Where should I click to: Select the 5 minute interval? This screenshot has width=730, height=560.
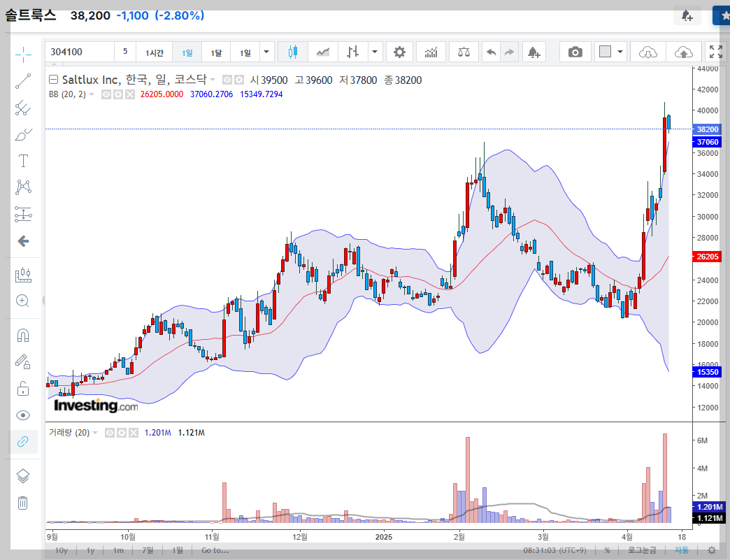125,52
